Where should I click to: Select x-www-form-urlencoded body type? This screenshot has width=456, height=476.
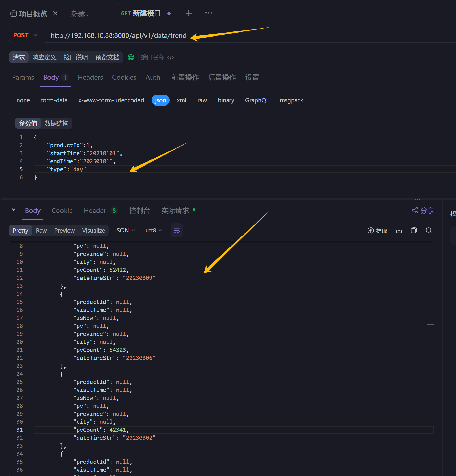[111, 100]
